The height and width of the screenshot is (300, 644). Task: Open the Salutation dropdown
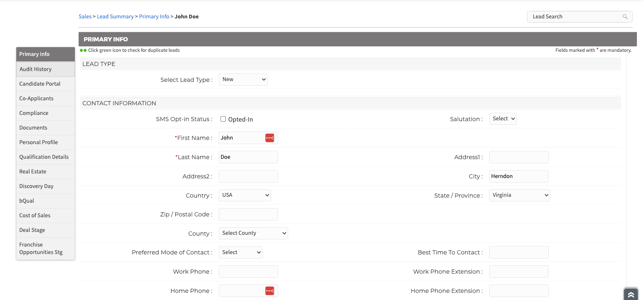click(x=503, y=119)
